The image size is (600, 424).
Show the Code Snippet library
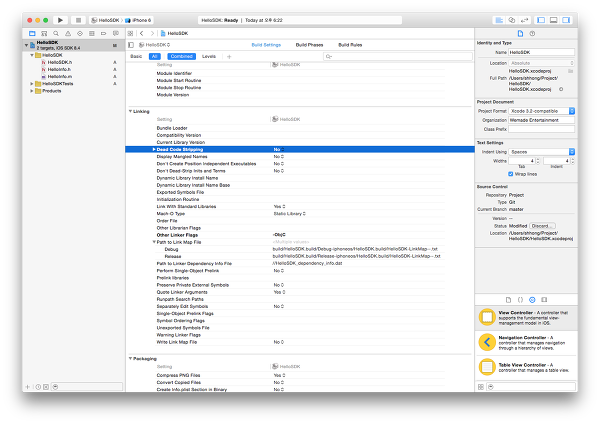pyautogui.click(x=520, y=300)
